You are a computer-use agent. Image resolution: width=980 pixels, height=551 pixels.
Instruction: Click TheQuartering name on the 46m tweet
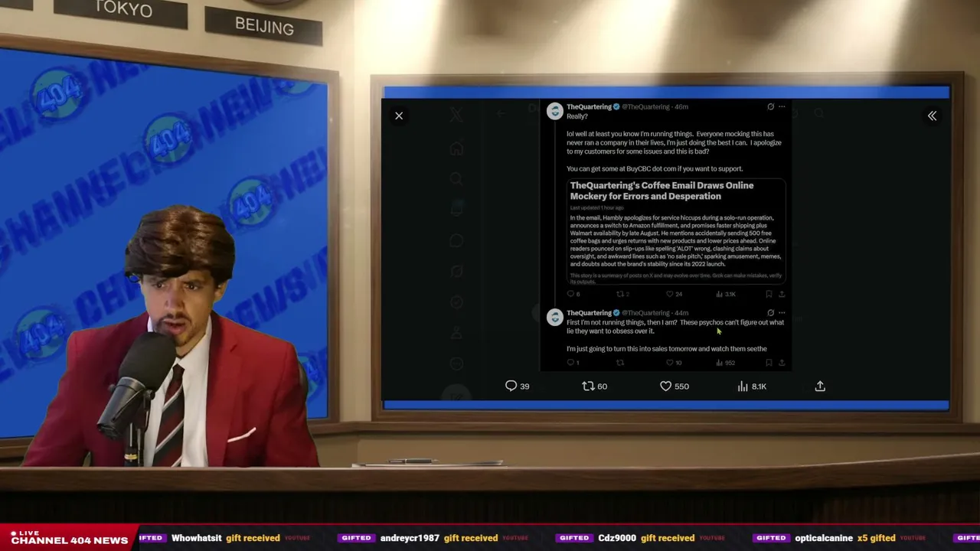tap(589, 106)
